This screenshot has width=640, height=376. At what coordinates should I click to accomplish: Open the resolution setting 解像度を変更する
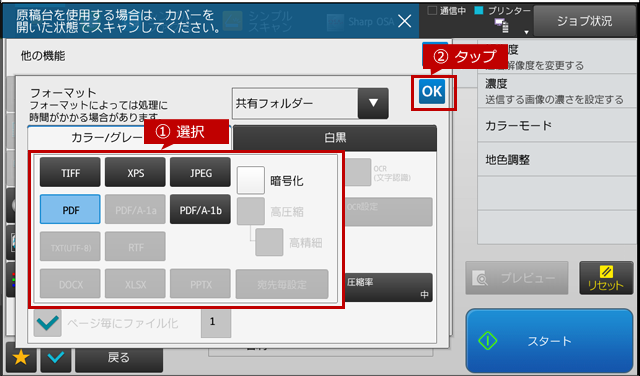[557, 57]
